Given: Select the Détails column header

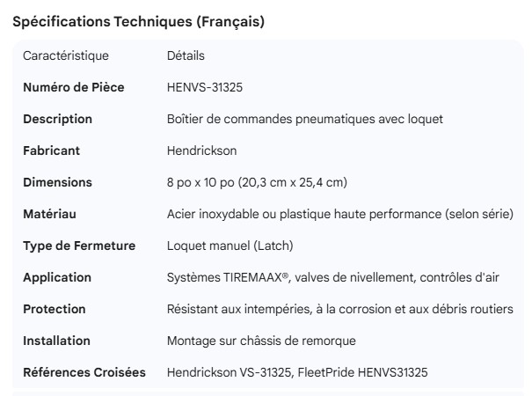Looking at the screenshot, I should pos(186,56).
